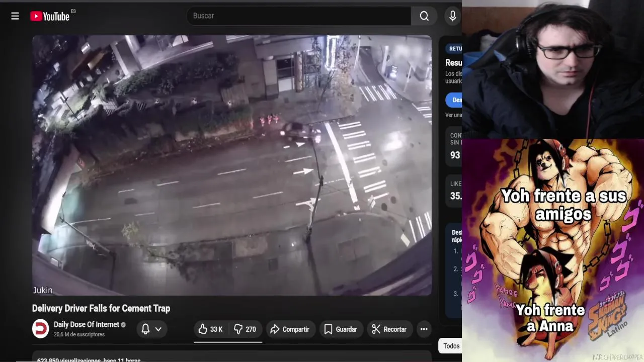Dislike the video showing 270
The height and width of the screenshot is (362, 644).
click(245, 329)
